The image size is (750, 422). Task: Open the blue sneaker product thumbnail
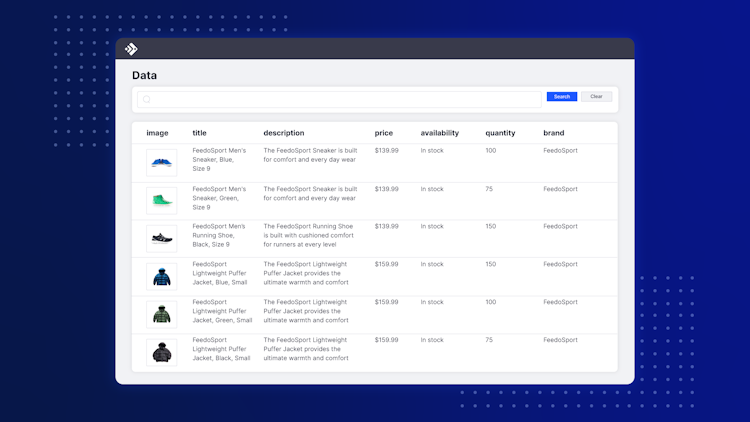click(x=162, y=163)
